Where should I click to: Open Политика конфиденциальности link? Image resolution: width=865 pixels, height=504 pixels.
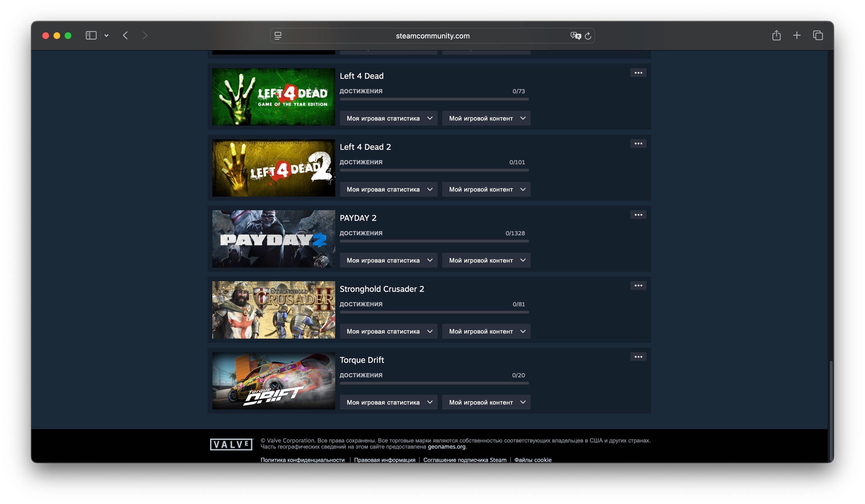pos(302,460)
